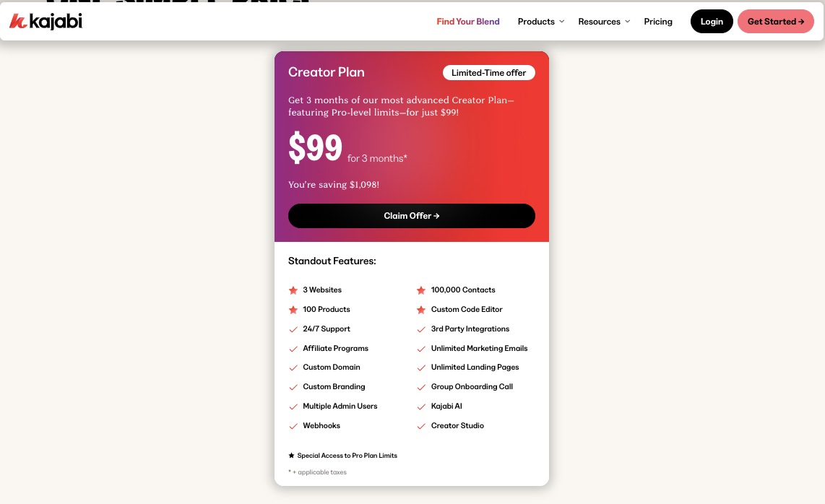The width and height of the screenshot is (825, 504).
Task: Click the Kajabi logo icon
Action: tap(18, 21)
